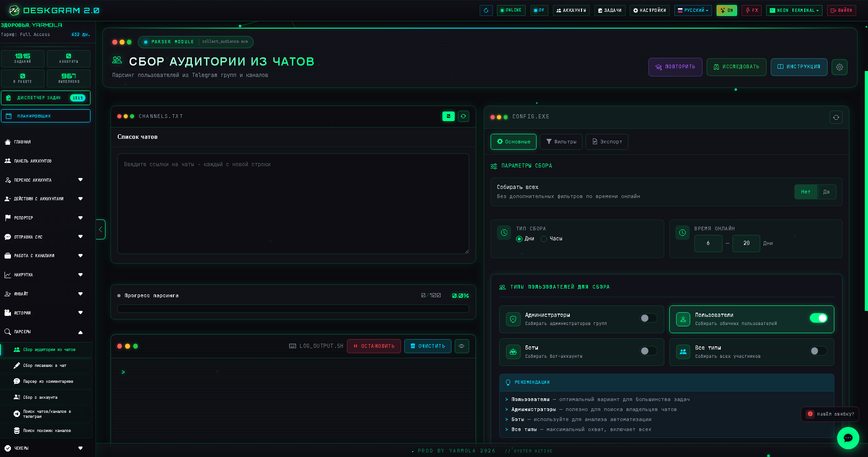This screenshot has height=457, width=868.
Task: Click the refresh icon in top bar
Action: [486, 10]
